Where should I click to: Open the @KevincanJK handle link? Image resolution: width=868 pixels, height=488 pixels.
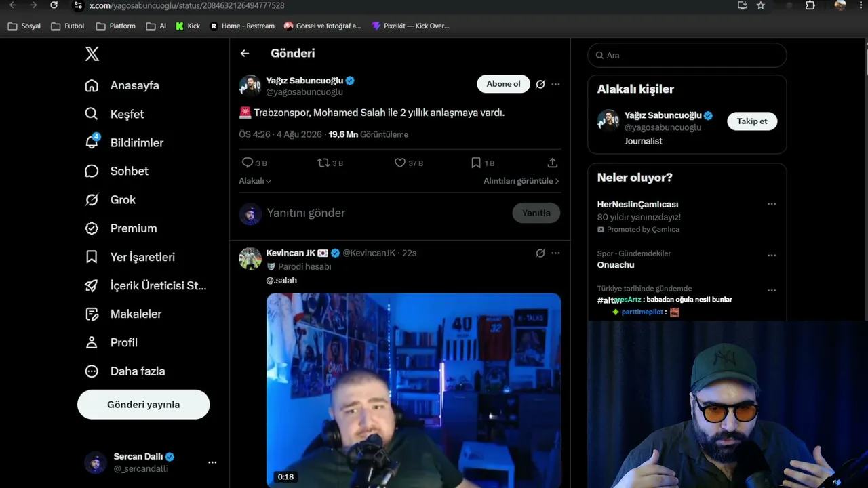point(369,253)
